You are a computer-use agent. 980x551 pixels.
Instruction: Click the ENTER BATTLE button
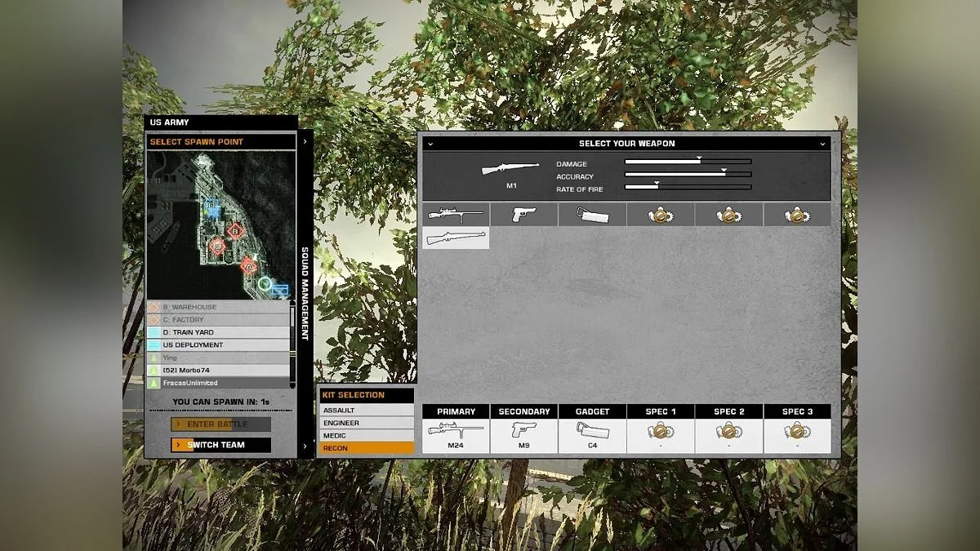220,424
